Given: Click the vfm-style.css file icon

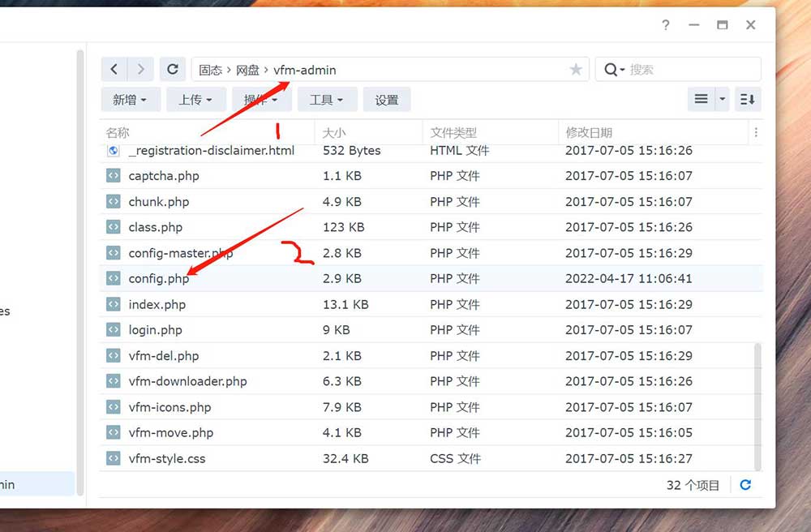Looking at the screenshot, I should (114, 458).
